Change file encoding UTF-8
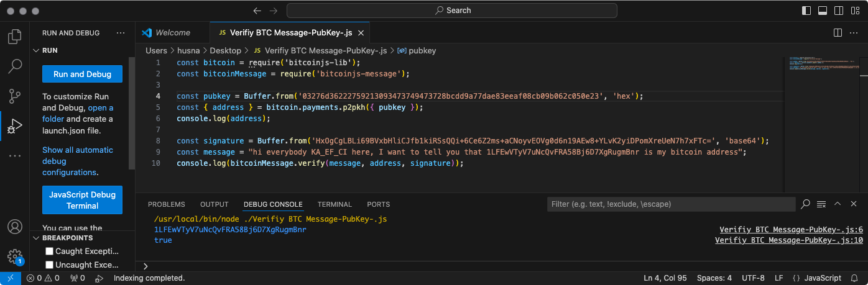This screenshot has width=868, height=285. tap(753, 278)
